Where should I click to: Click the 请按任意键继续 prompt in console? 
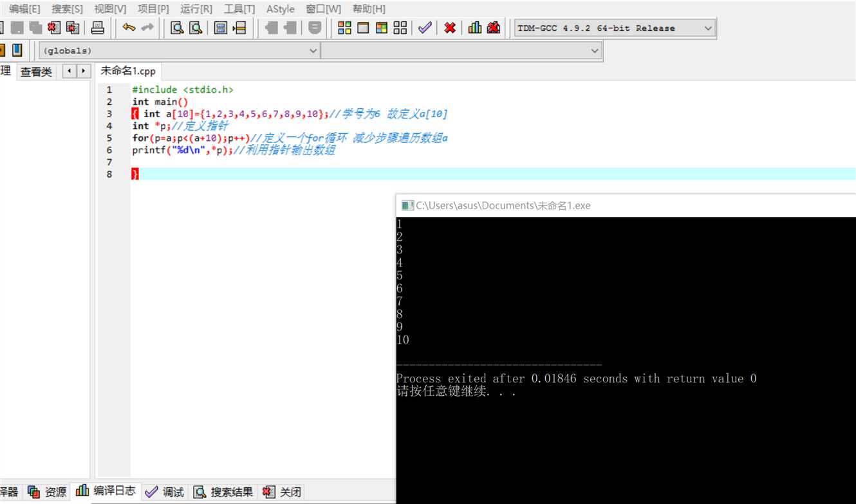[x=456, y=391]
